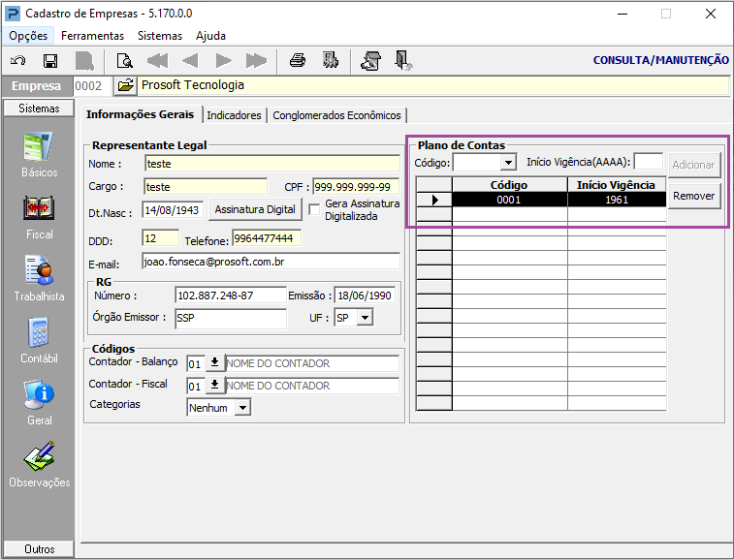Click the Outros sidebar button
Viewport: 734px width, 560px height.
tap(39, 548)
